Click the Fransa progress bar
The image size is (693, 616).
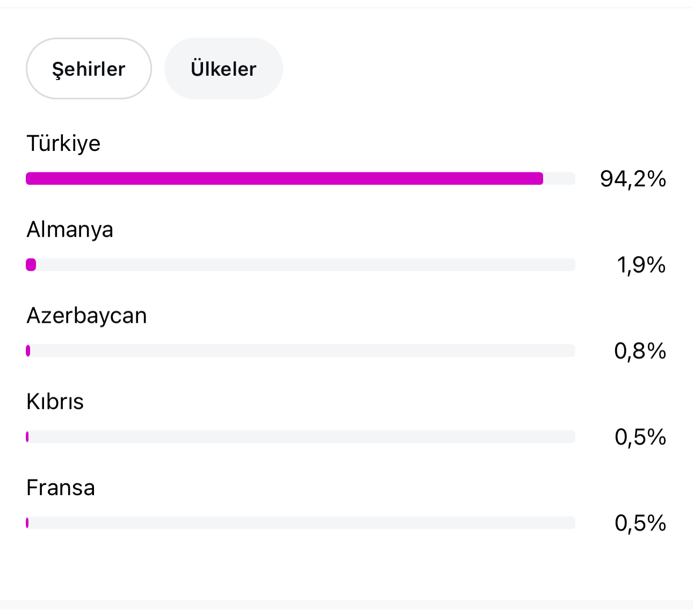click(300, 523)
